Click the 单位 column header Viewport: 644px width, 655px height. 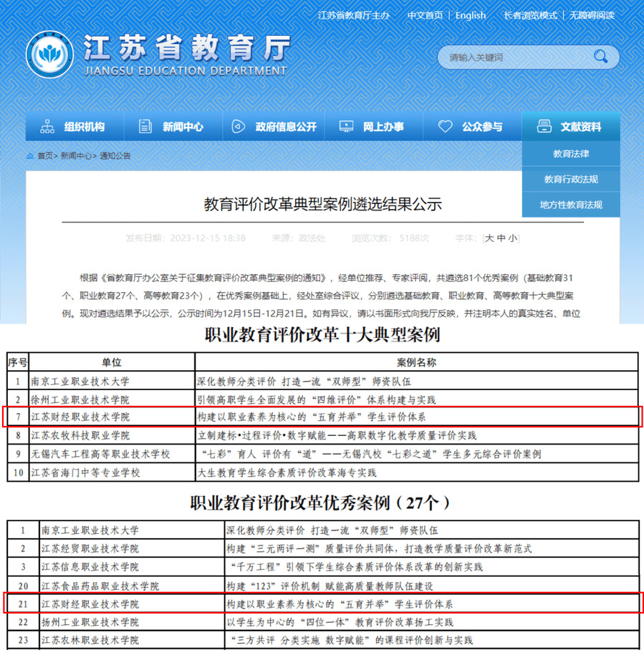[x=112, y=362]
